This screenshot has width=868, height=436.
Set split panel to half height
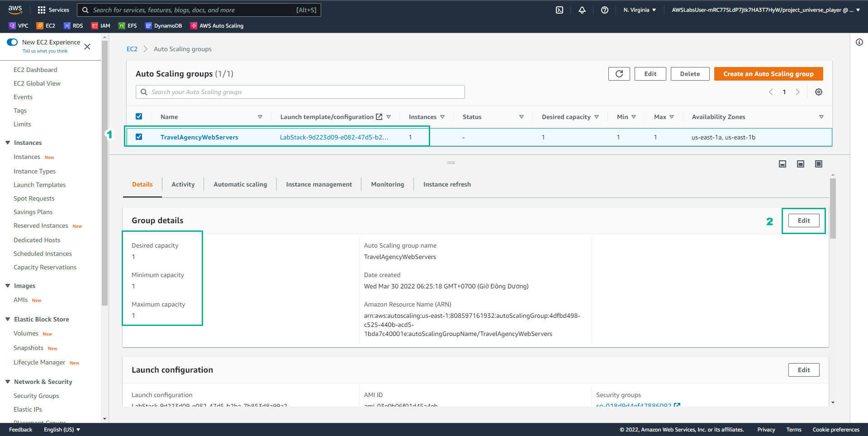click(801, 164)
